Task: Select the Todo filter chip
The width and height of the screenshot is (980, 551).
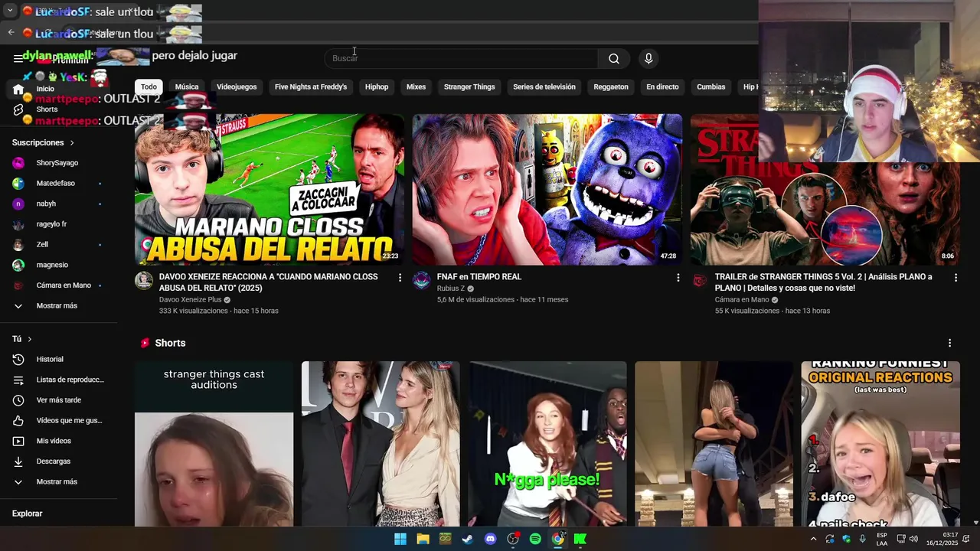Action: tap(149, 86)
